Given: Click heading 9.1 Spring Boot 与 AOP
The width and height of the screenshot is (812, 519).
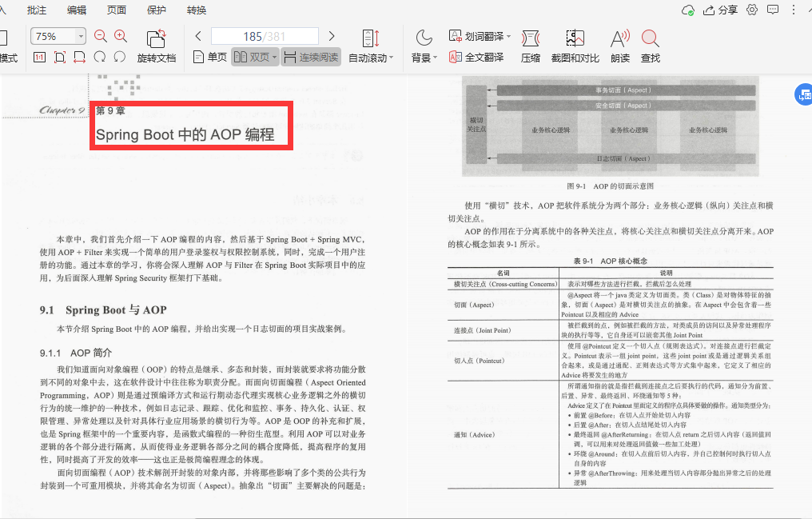Looking at the screenshot, I should 103,309.
